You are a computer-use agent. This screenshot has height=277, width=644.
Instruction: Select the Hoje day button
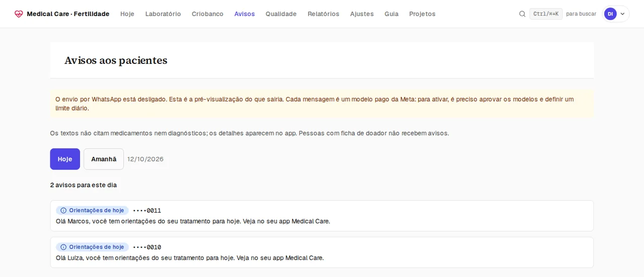click(65, 159)
